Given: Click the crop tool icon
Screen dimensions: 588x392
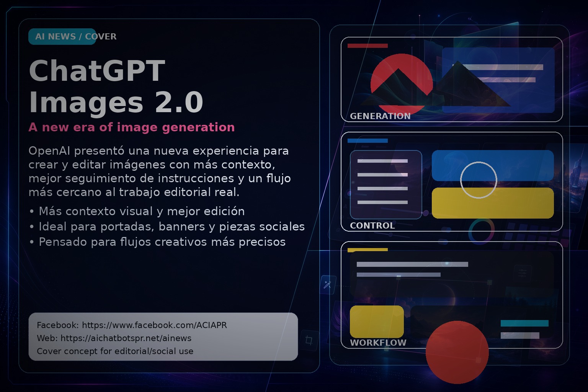Looking at the screenshot, I should 309,340.
